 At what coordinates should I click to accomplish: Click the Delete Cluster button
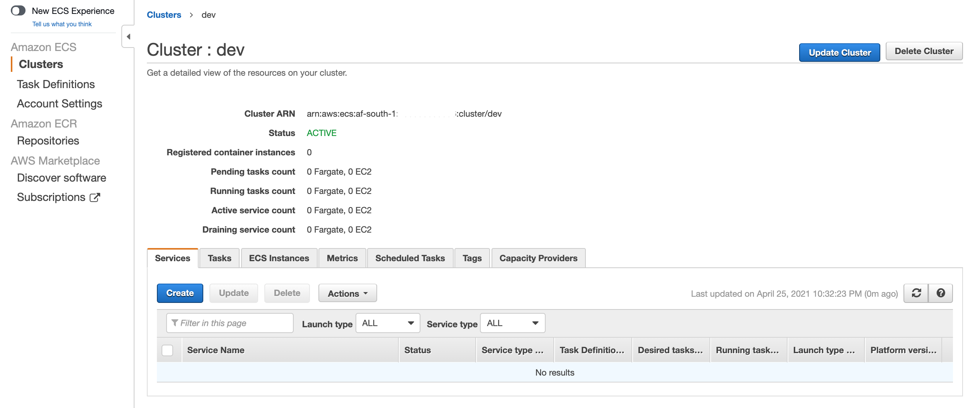click(x=924, y=51)
